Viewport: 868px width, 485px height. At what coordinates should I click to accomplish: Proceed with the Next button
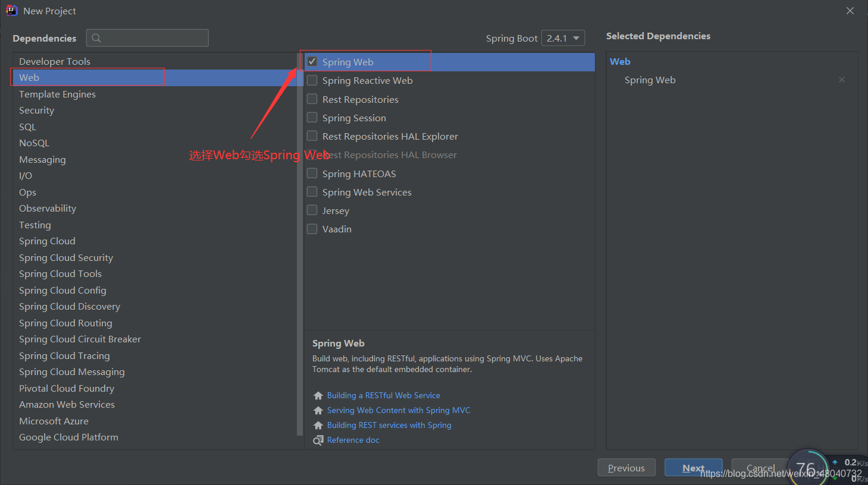coord(694,468)
